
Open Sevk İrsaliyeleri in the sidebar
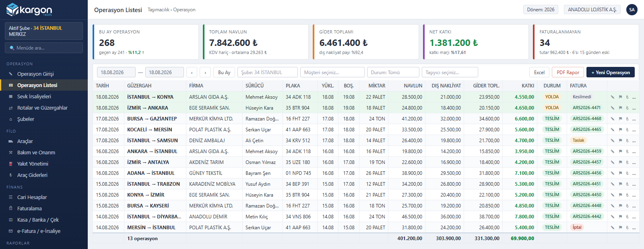[x=44, y=97]
